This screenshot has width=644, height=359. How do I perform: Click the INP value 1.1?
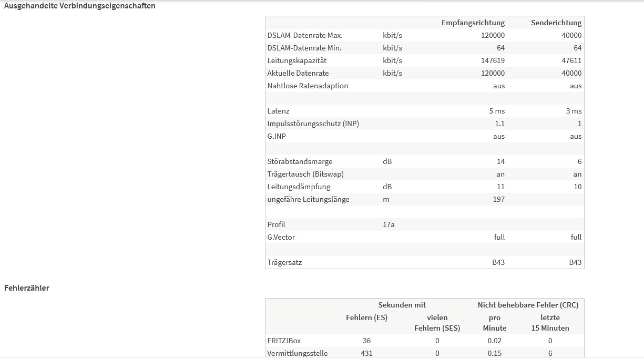(x=499, y=124)
